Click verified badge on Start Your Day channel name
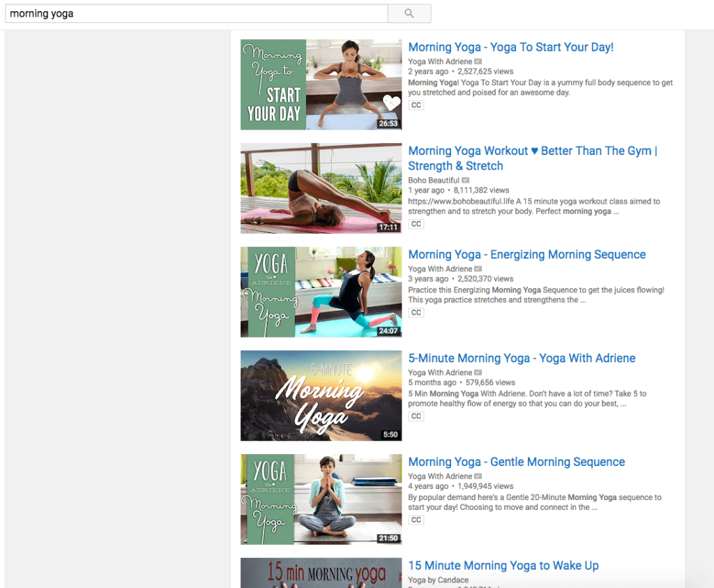The image size is (714, 588). coord(478,61)
